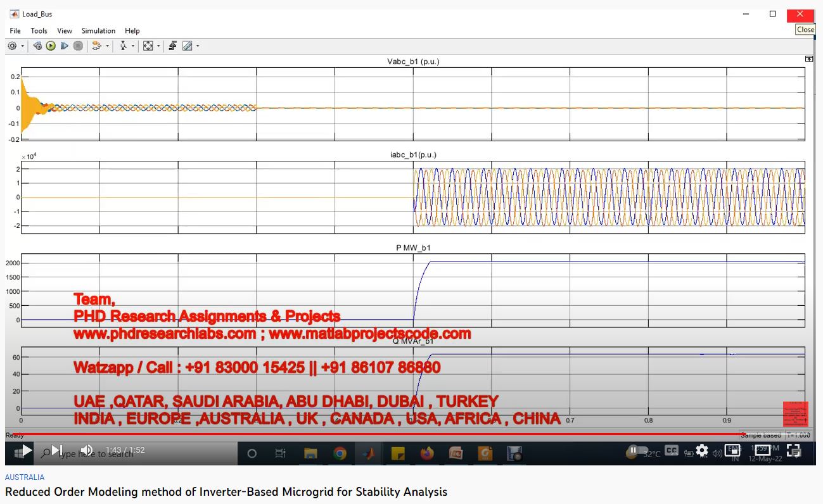Click the Step Forward simulation icon
823x504 pixels.
click(x=64, y=46)
